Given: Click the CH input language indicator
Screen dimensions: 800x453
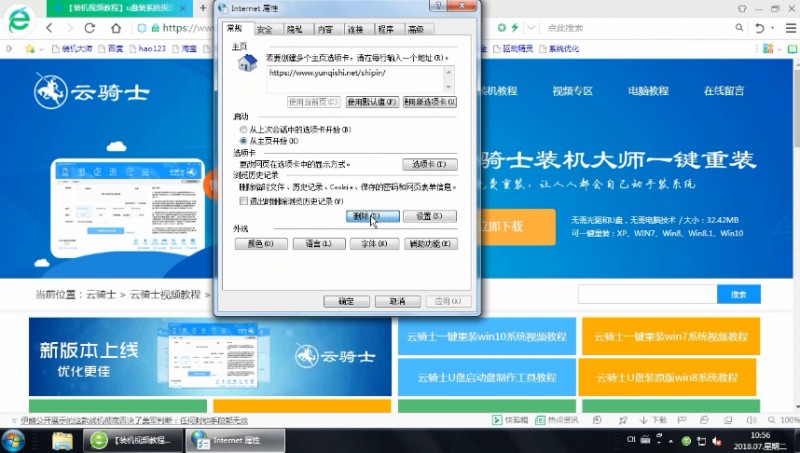Looking at the screenshot, I should pos(631,439).
